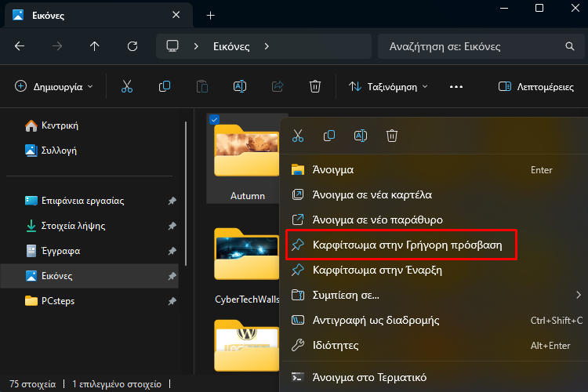
Task: Choose Αντιγραφή ως διαδρομής menu entry
Action: [x=437, y=321]
